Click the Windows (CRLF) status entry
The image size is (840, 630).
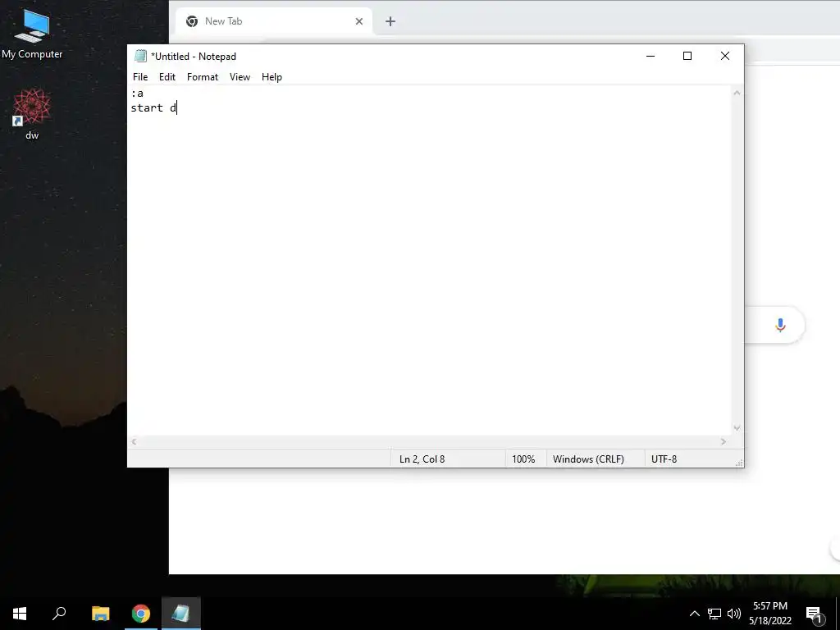[588, 459]
